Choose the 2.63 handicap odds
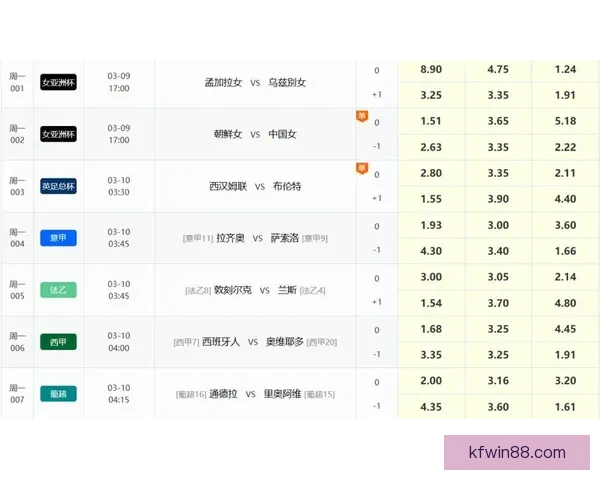Viewport: 600px width, 480px height. (431, 147)
